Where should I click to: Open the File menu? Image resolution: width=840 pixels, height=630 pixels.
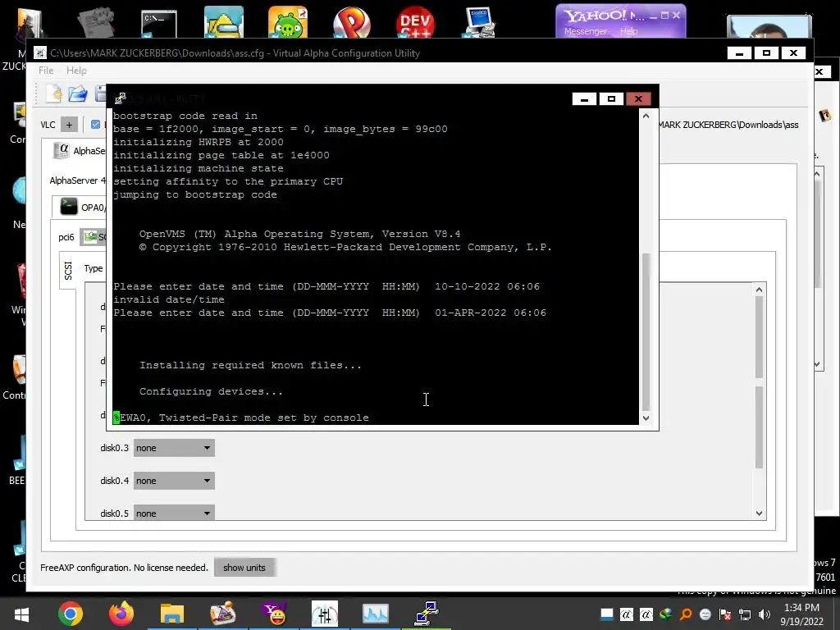46,71
